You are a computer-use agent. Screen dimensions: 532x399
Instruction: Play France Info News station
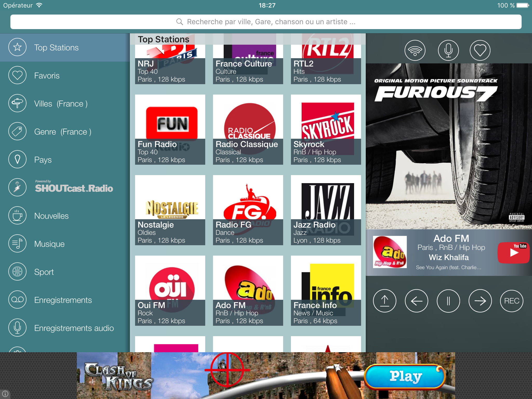[x=326, y=291]
